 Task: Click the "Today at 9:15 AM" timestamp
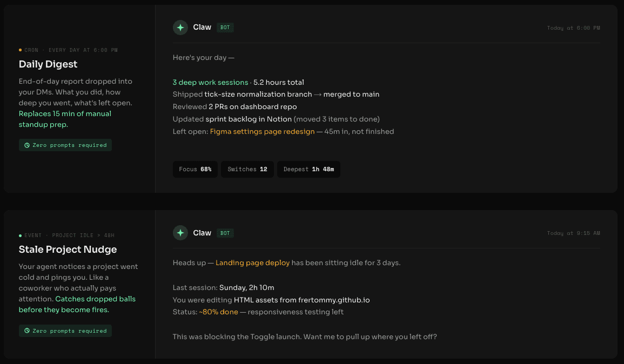[573, 233]
